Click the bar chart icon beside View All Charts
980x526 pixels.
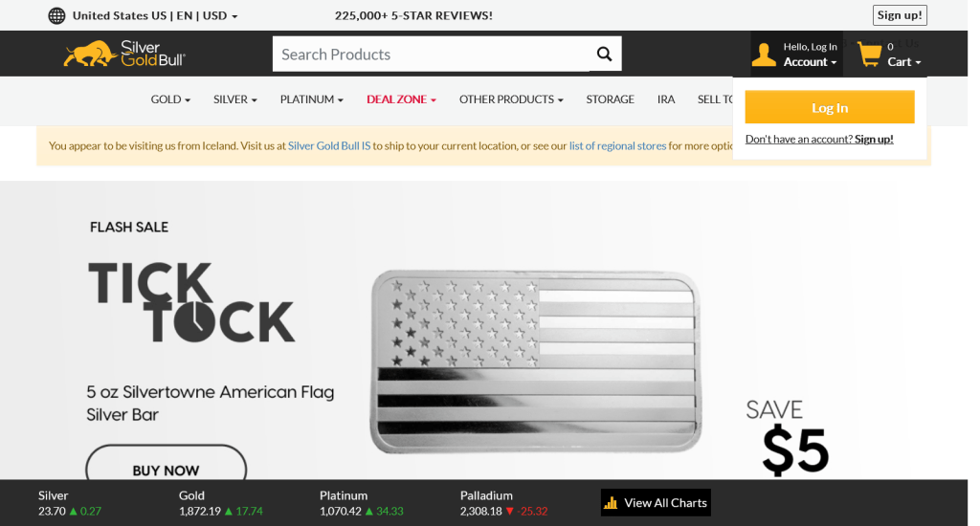point(611,503)
